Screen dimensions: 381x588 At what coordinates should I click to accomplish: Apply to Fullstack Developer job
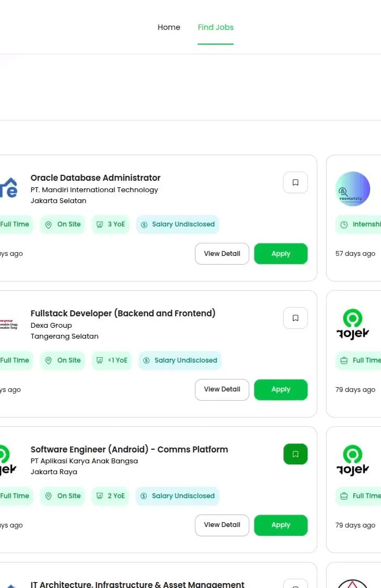(281, 390)
